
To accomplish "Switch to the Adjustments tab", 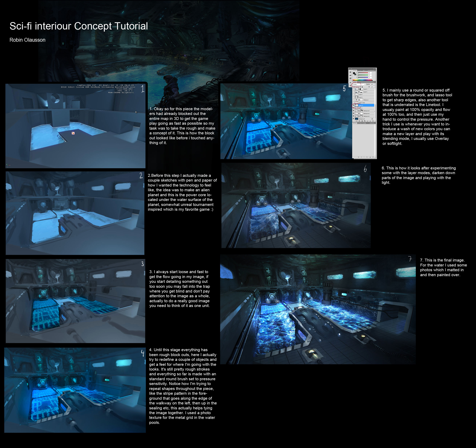I will (x=361, y=123).
